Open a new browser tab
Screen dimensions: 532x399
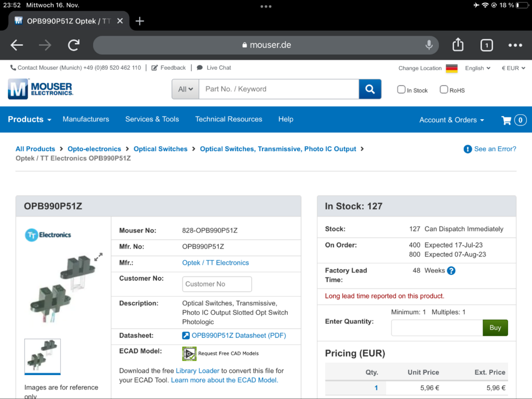tap(140, 21)
